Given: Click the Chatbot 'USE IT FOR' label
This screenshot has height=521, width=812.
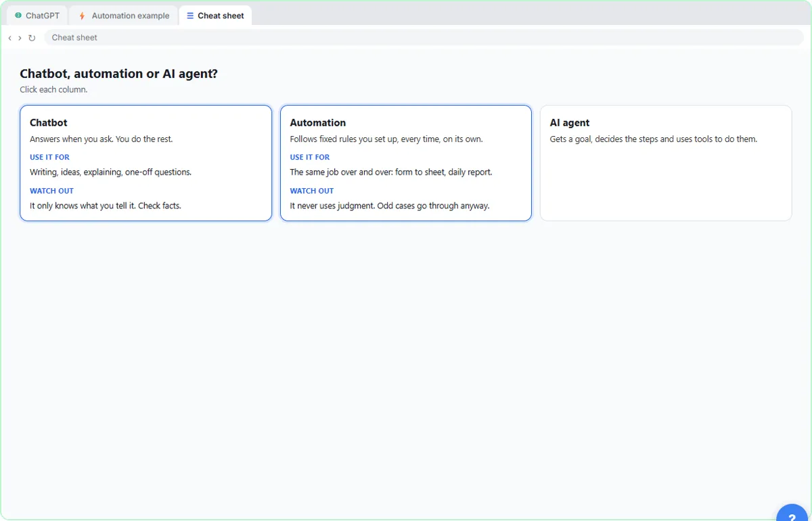Looking at the screenshot, I should coord(49,157).
